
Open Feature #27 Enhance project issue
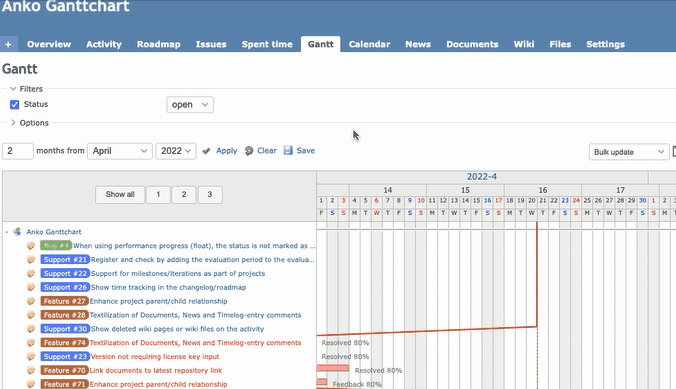(x=158, y=301)
